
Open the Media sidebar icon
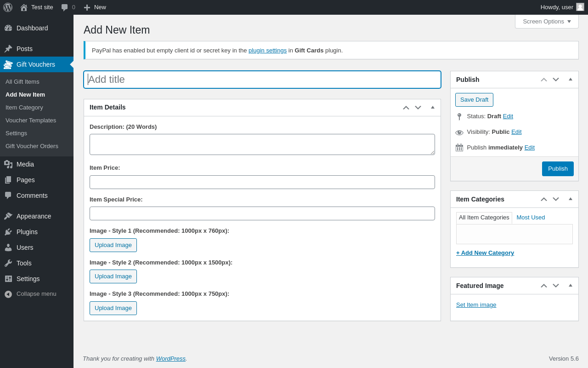(8, 164)
